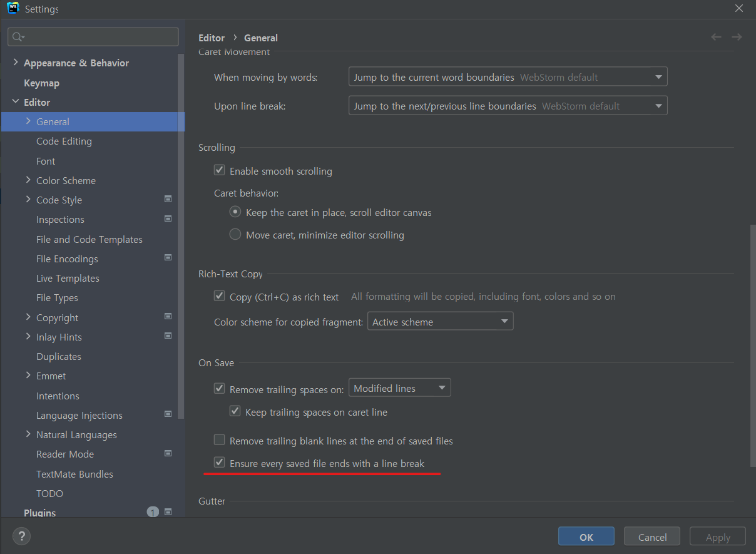The height and width of the screenshot is (554, 756).
Task: Click the project-settings icon beside Inspections
Action: click(168, 218)
